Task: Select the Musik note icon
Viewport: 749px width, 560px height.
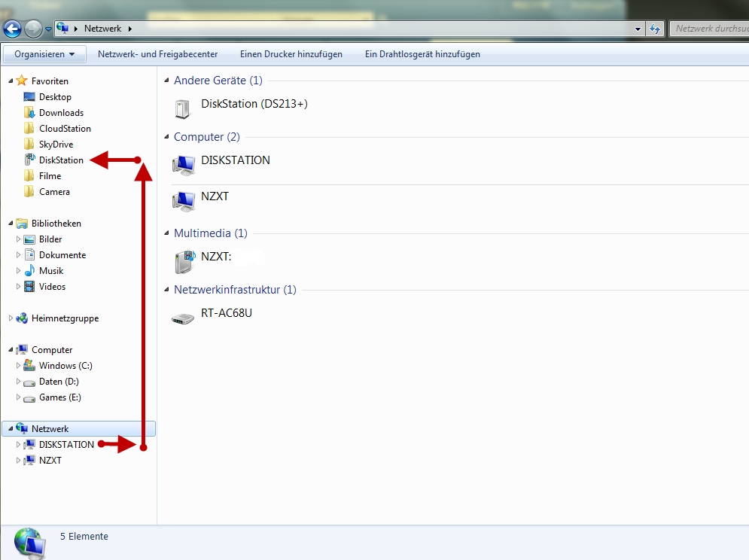Action: coord(29,270)
